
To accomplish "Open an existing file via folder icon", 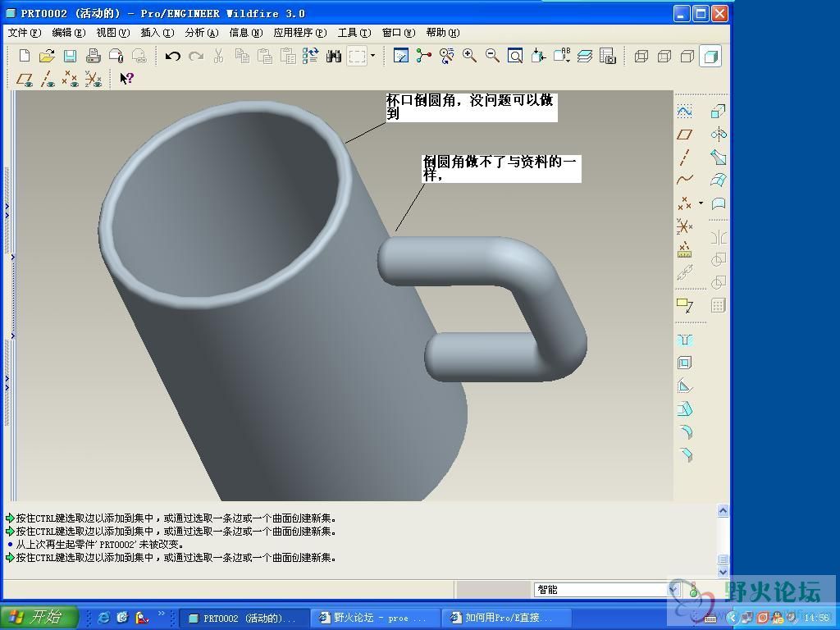I will tap(47, 56).
